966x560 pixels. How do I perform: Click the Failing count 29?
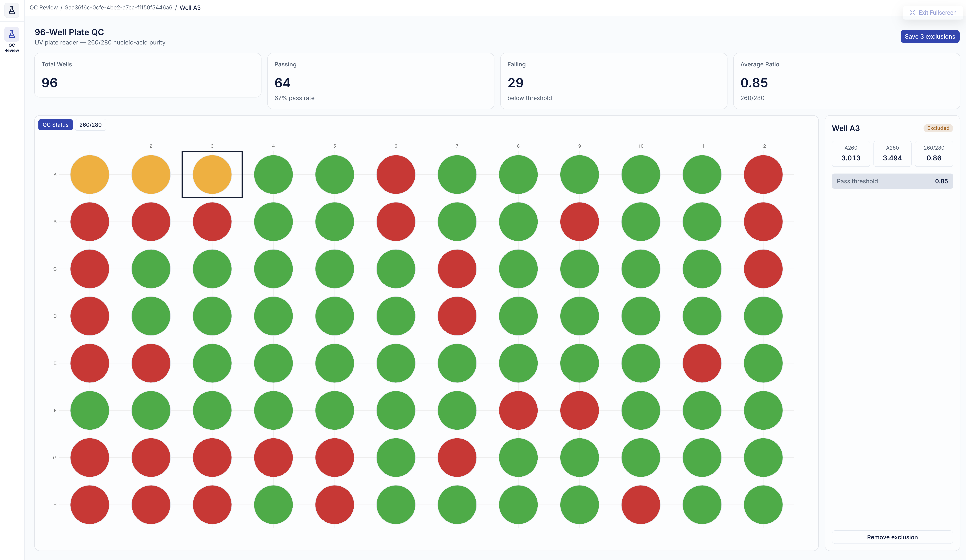(x=515, y=83)
